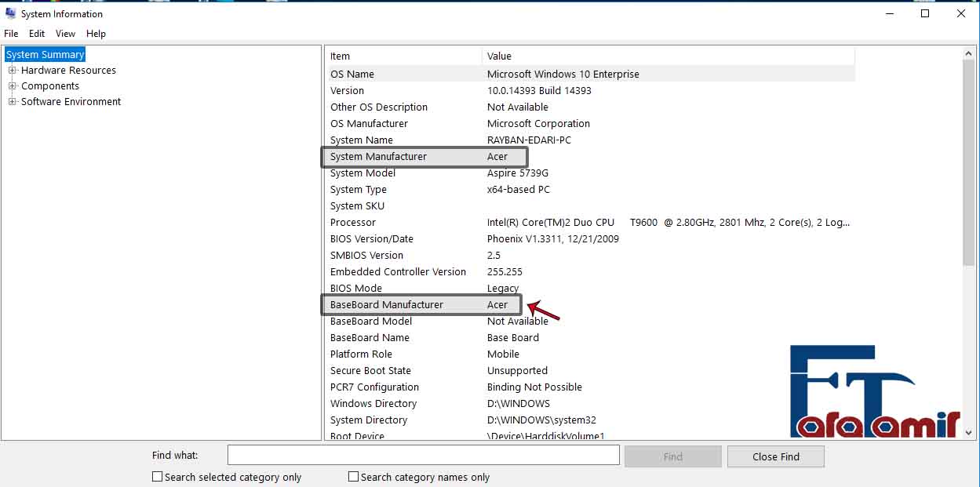Click the D:\WINDOWS\system32 value

point(541,420)
